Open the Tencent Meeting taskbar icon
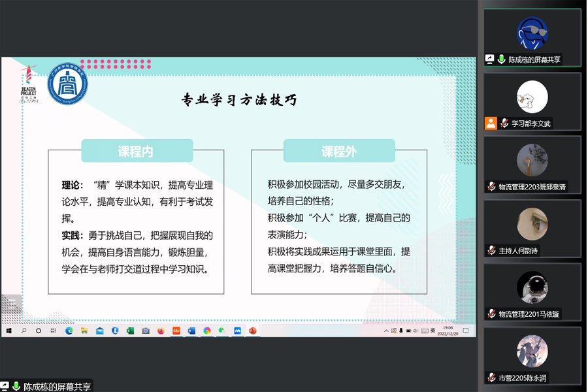The width and height of the screenshot is (588, 392). (x=236, y=331)
